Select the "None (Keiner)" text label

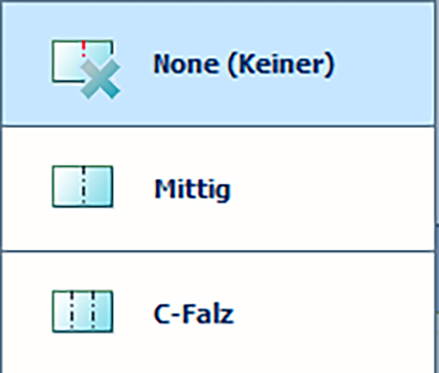point(244,64)
